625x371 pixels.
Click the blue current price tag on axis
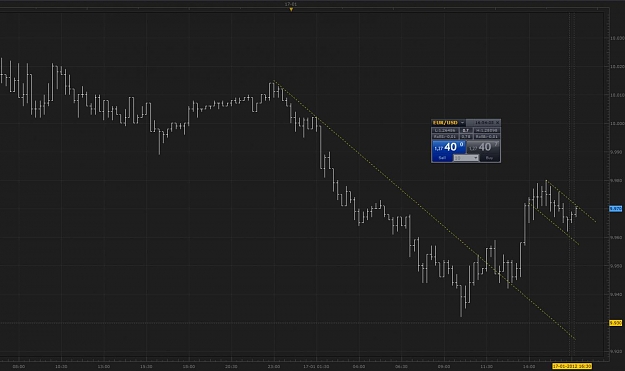pos(616,208)
